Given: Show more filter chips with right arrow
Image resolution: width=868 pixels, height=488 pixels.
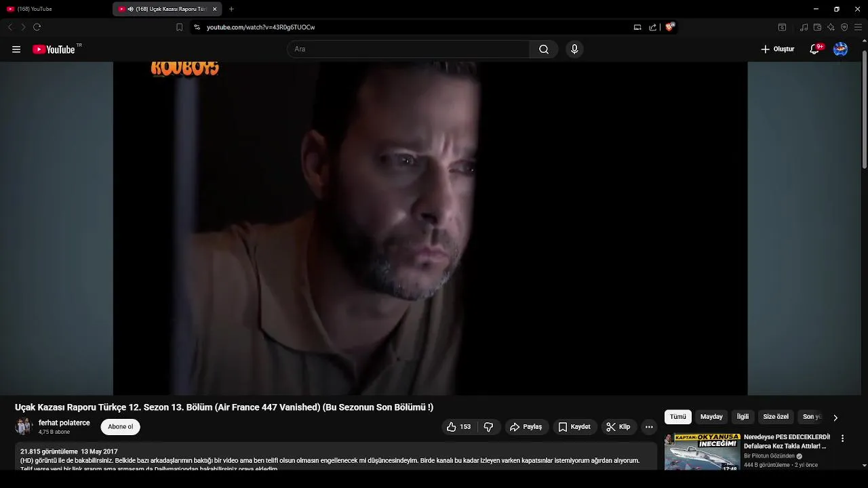Looking at the screenshot, I should click(x=835, y=418).
